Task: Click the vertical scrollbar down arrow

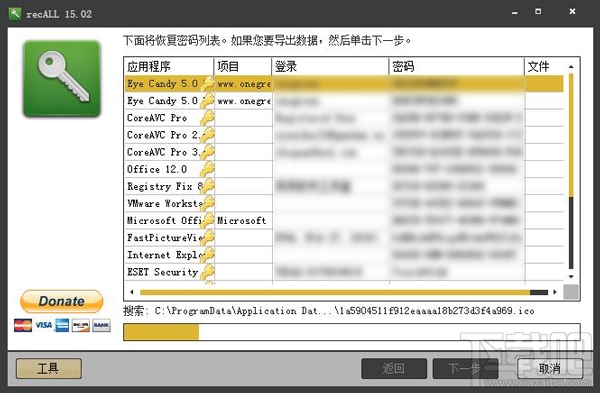Action: [571, 277]
